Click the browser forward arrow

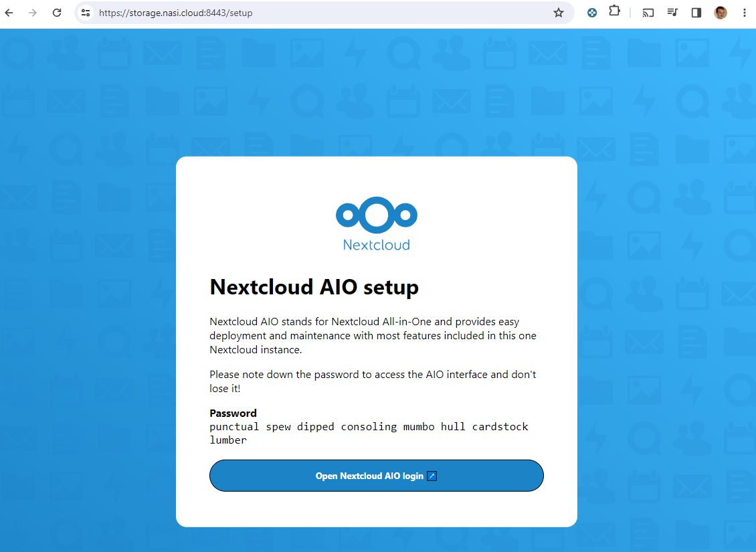tap(33, 13)
